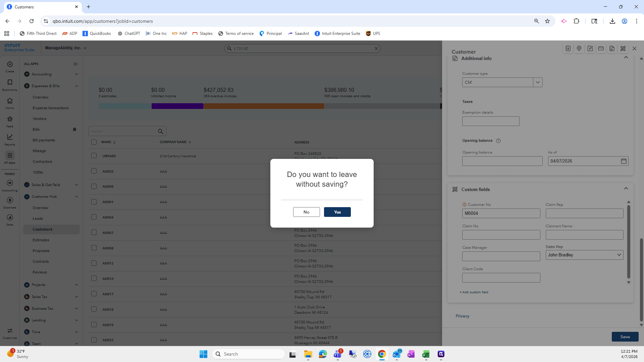644x362 pixels.
Task: Go to Home in the left rail
Action: [10, 101]
